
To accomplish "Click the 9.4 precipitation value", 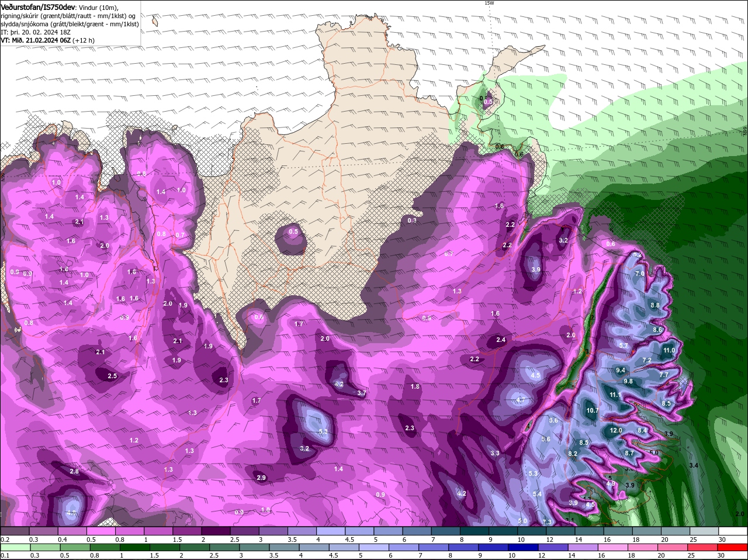I will click(x=621, y=370).
